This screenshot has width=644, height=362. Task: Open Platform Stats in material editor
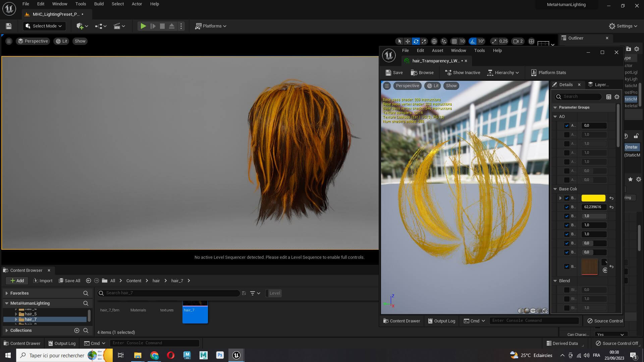548,73
